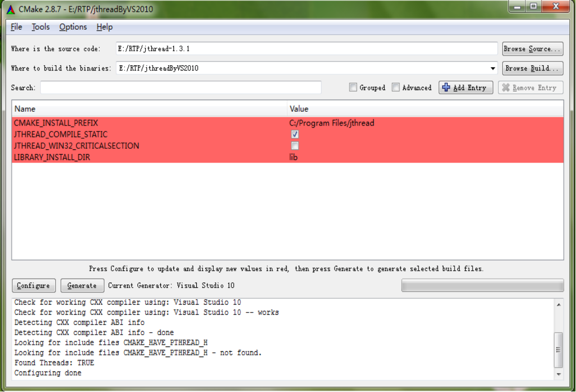Image resolution: width=576 pixels, height=392 pixels.
Task: Click 'CMAKE_HAVE_PTHREAD_H - not found' log line
Action: (x=138, y=353)
